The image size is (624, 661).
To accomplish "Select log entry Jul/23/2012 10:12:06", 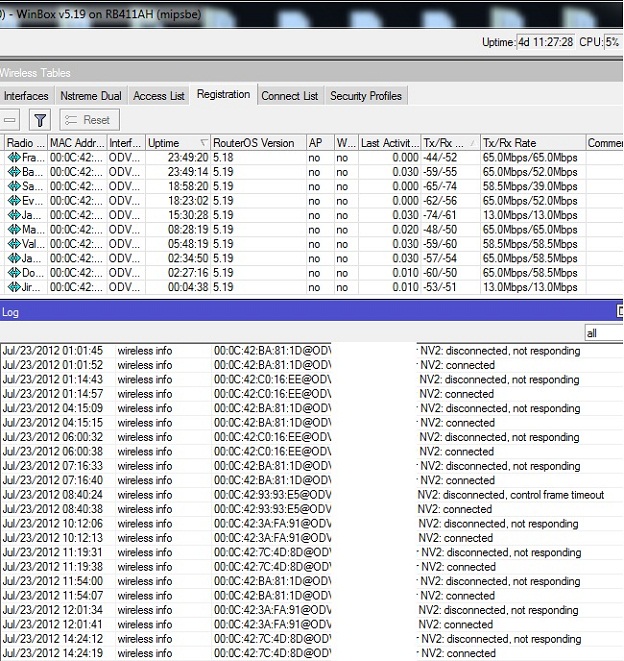I will click(312, 524).
